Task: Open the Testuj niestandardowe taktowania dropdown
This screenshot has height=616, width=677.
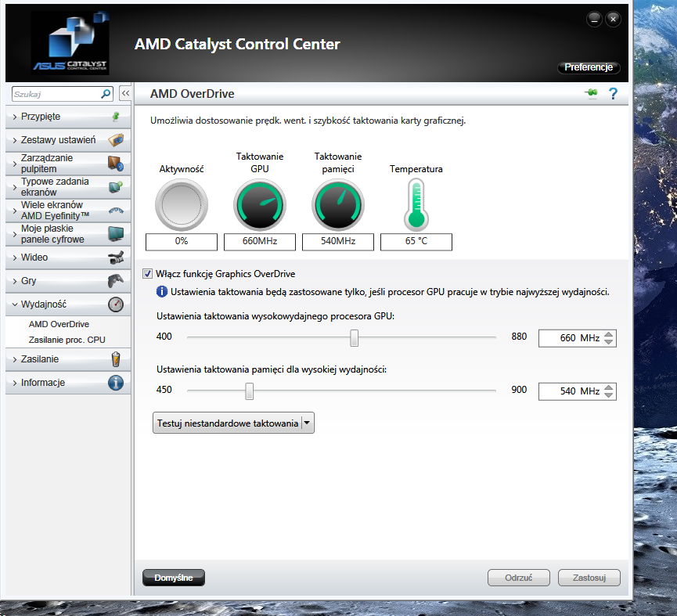Action: pos(308,423)
